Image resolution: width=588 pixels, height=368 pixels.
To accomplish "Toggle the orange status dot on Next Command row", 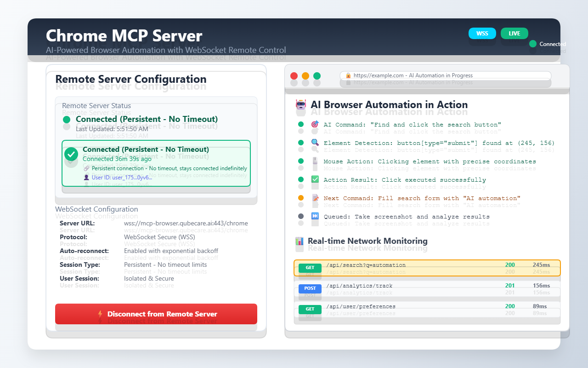I will click(x=301, y=198).
